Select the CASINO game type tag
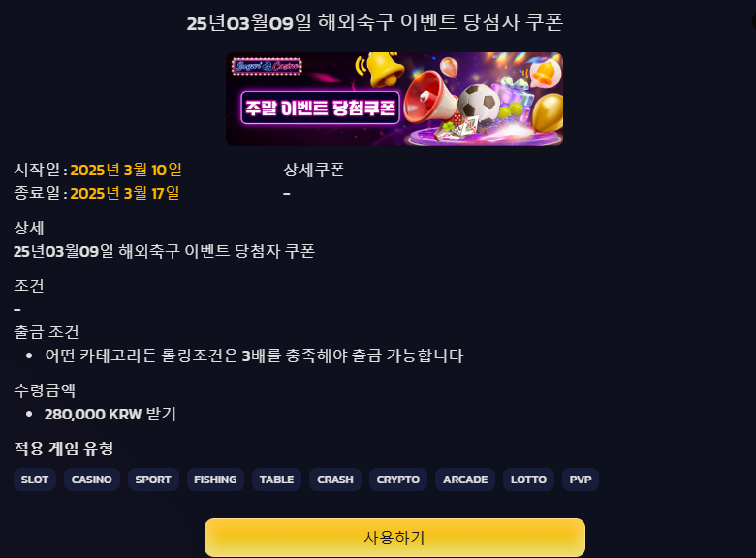The width and height of the screenshot is (756, 558). 92,480
